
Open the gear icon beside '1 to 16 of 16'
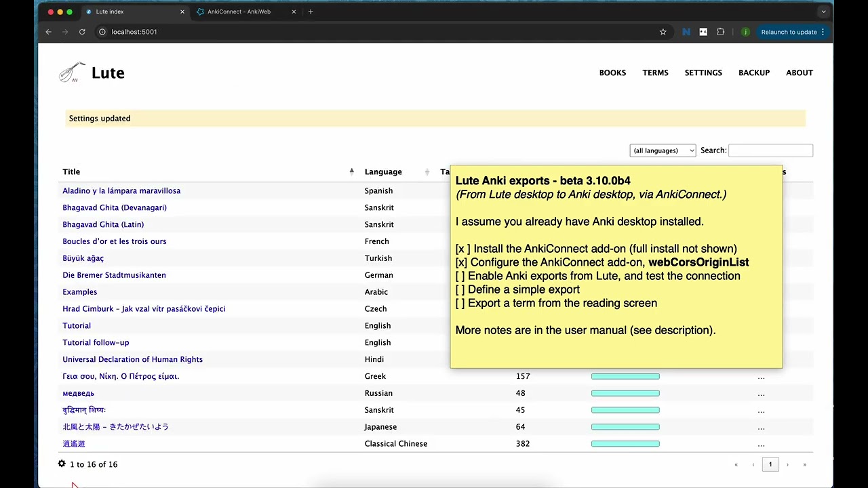(x=62, y=464)
